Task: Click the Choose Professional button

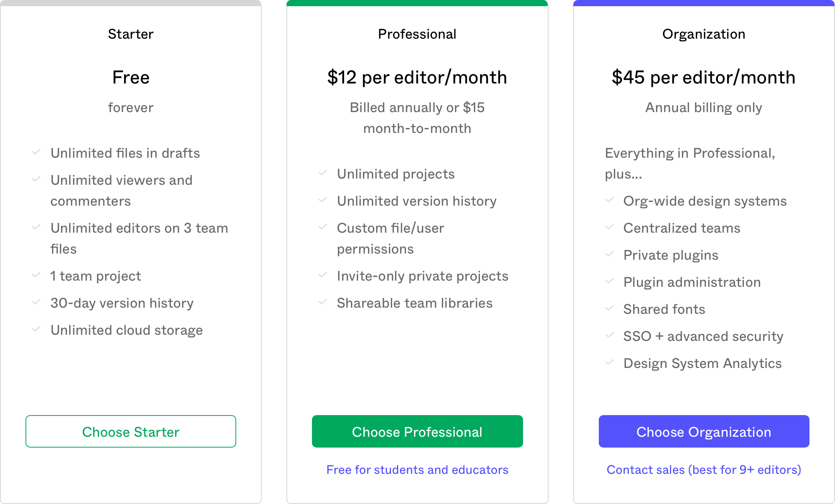Action: point(417,431)
